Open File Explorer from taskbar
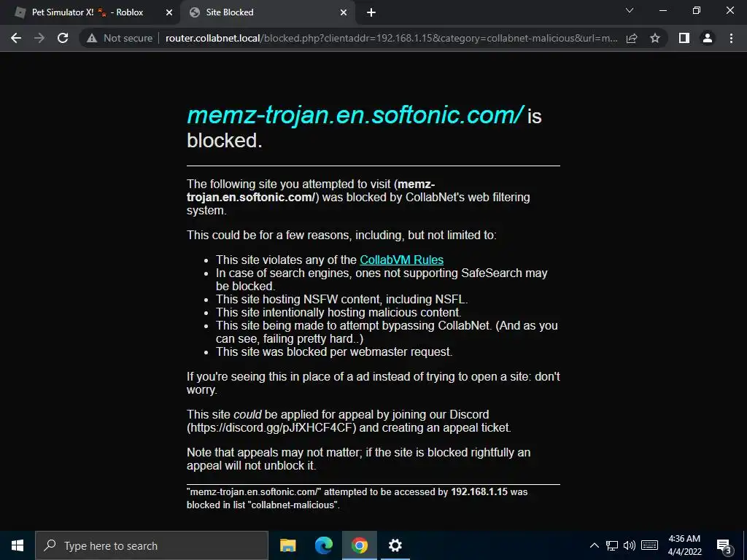Screen dimensions: 747x560 pos(287,545)
